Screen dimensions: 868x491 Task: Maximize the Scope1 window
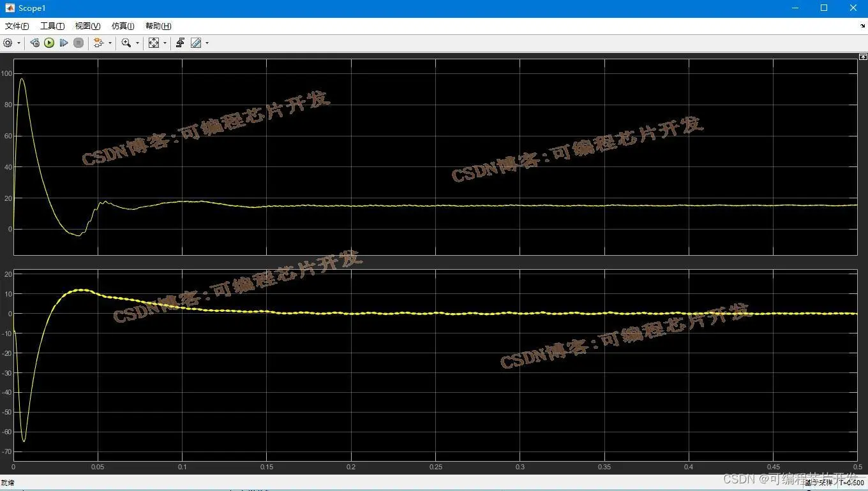(x=824, y=8)
